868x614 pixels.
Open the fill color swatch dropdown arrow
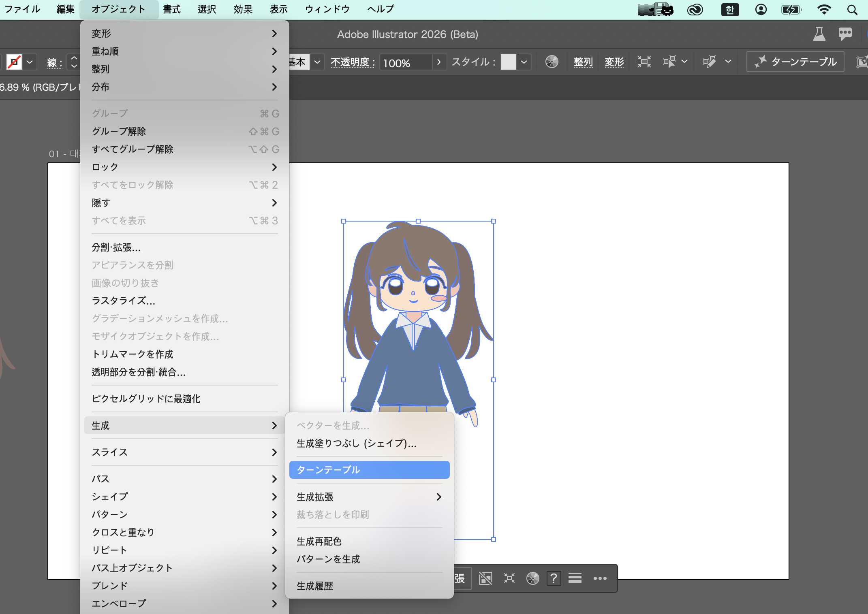(30, 62)
